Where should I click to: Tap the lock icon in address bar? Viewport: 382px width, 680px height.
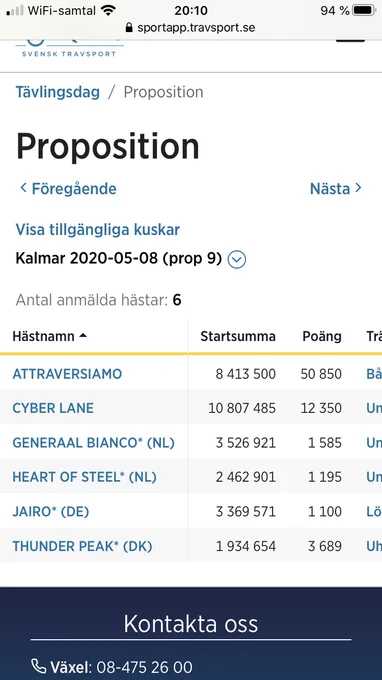pos(129,28)
